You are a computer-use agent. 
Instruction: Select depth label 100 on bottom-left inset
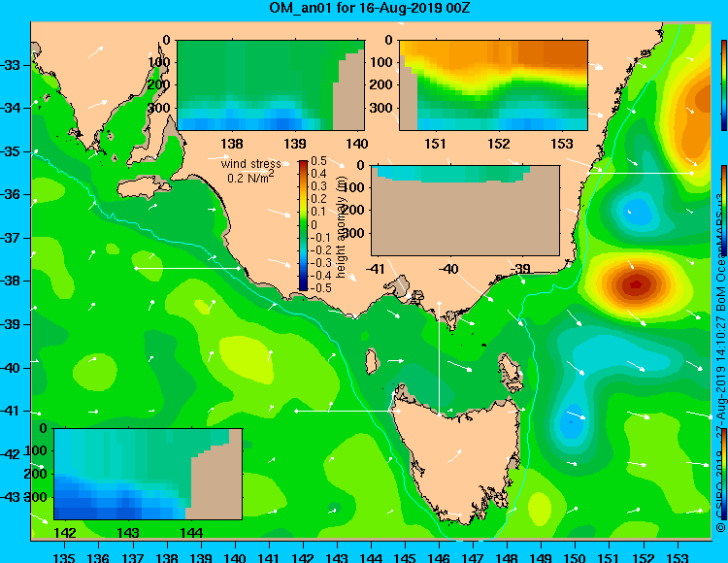point(36,450)
